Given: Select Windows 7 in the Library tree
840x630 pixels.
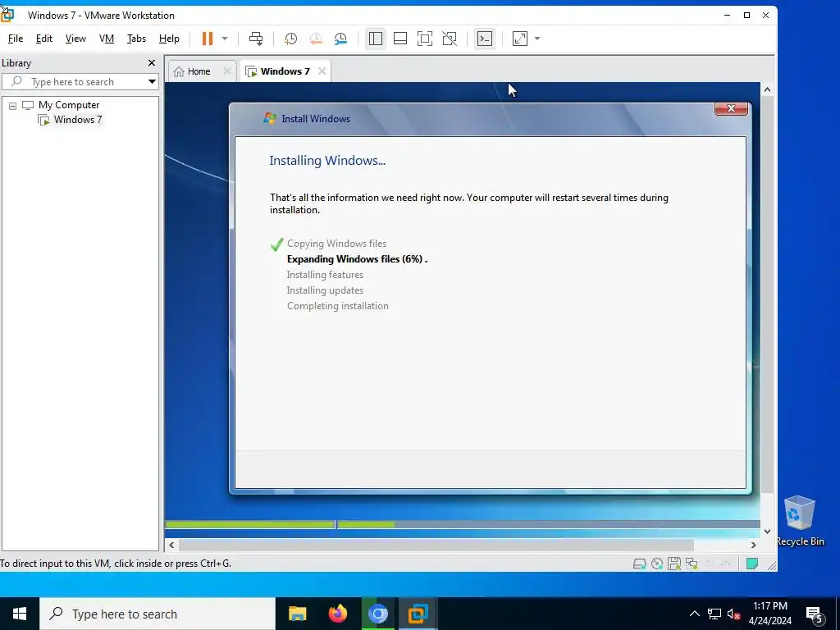Looking at the screenshot, I should pos(78,120).
